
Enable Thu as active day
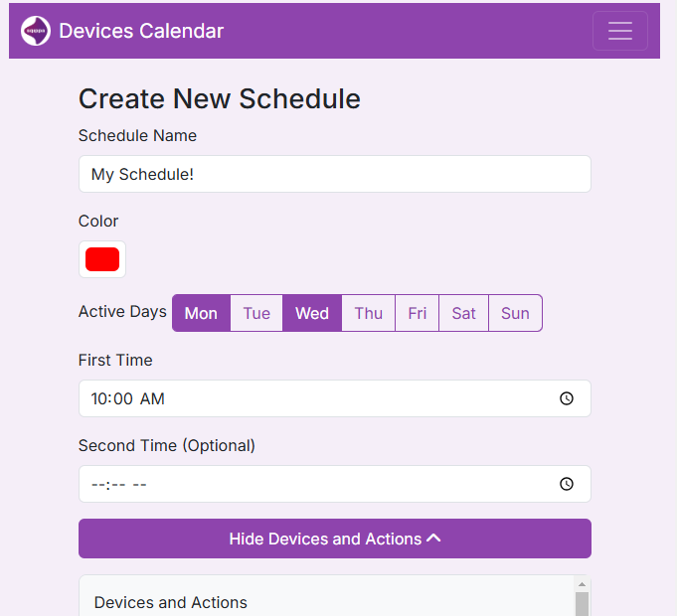coord(368,313)
